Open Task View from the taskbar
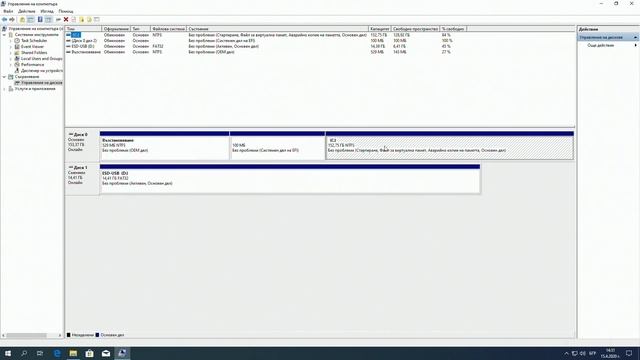Image resolution: width=640 pixels, height=360 pixels. 40,353
